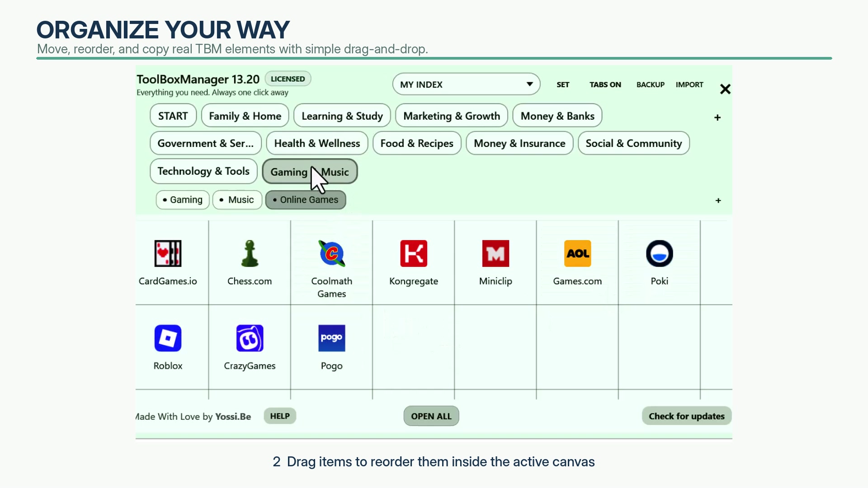Click the CrazyGames label text

tap(250, 366)
